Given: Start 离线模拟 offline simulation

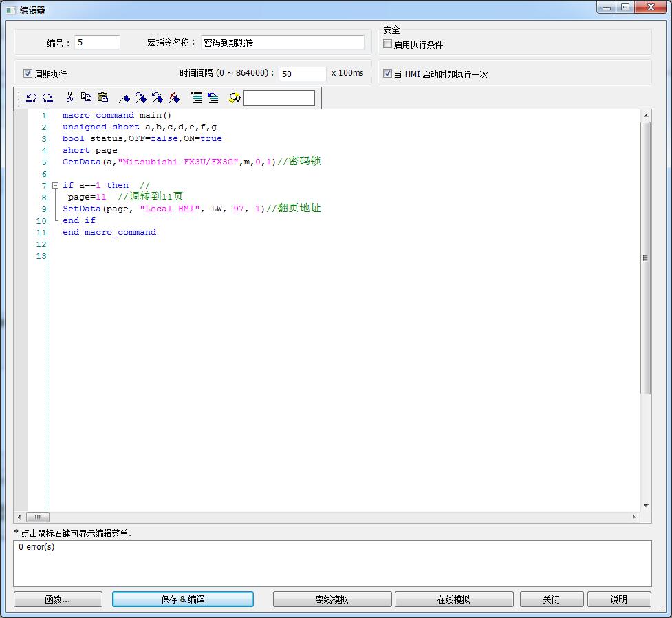Looking at the screenshot, I should 332,599.
